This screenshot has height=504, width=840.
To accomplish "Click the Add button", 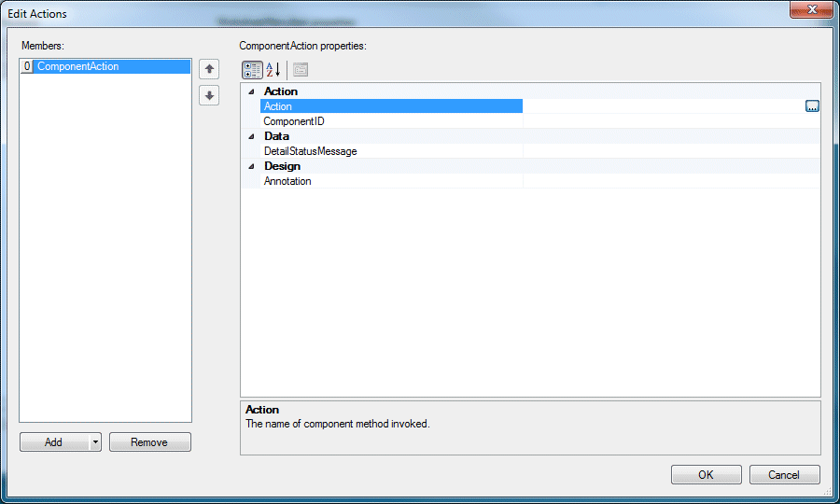I will pos(54,442).
